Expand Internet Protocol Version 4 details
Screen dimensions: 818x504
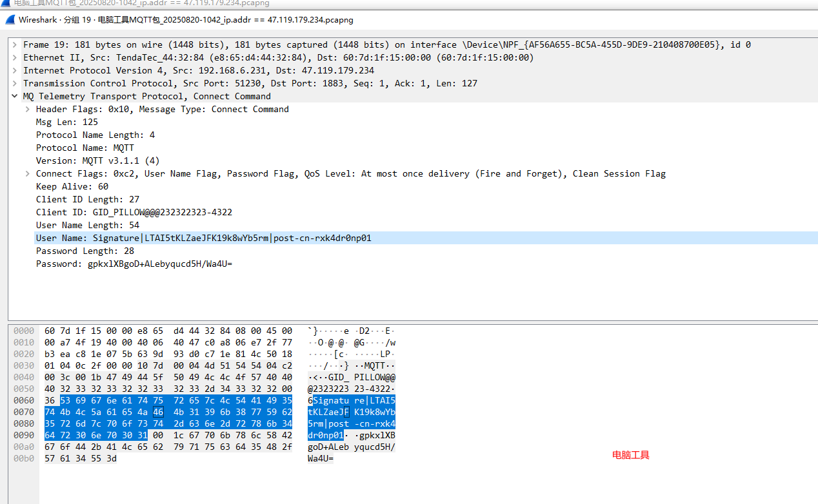tap(15, 71)
